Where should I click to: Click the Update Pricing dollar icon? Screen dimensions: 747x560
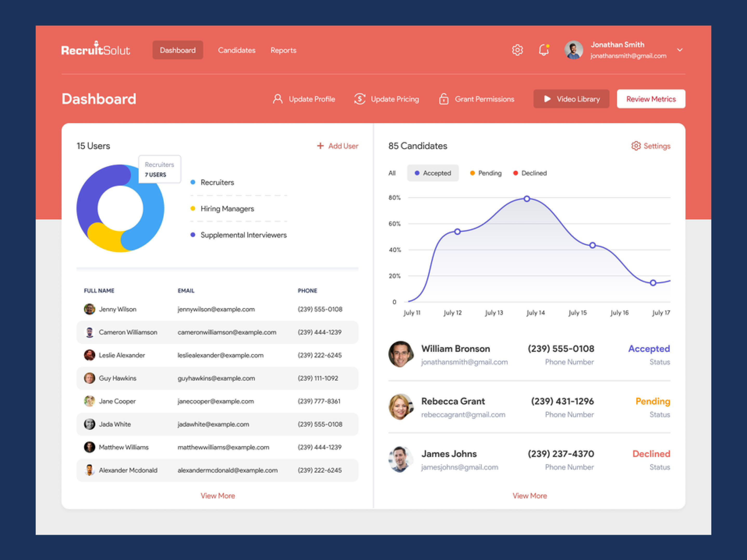(x=360, y=99)
